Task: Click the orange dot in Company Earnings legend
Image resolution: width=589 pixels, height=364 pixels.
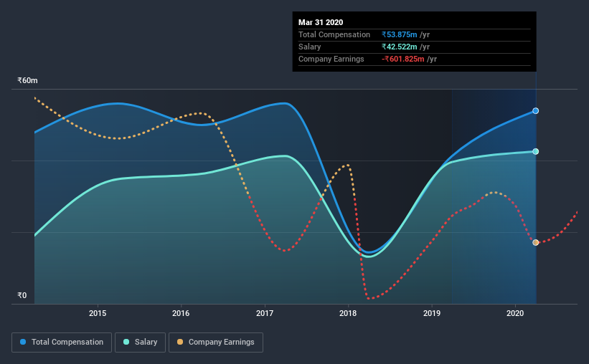Action: click(180, 342)
